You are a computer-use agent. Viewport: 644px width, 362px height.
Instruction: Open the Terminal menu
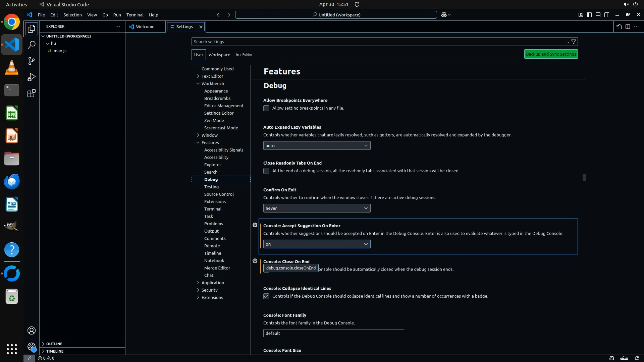pos(135,15)
